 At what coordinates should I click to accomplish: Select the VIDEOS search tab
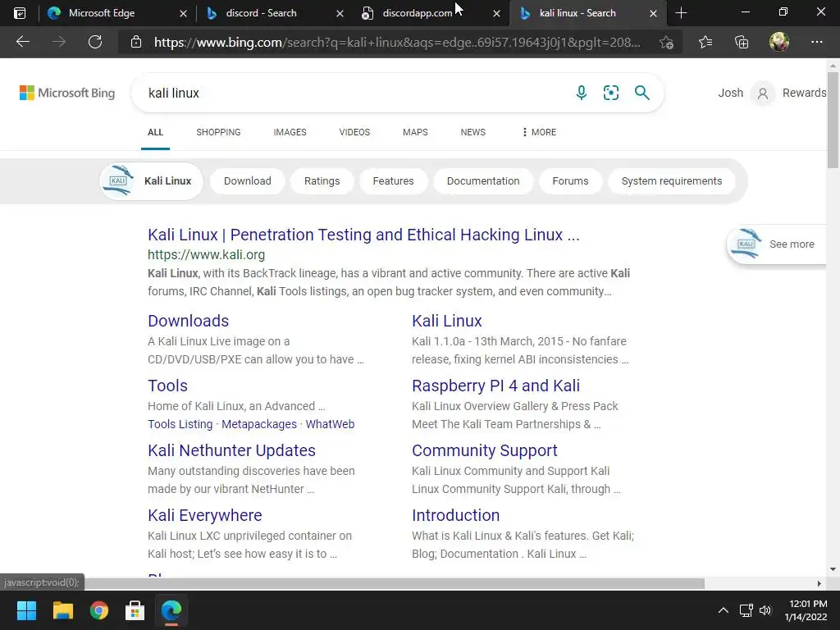354,132
